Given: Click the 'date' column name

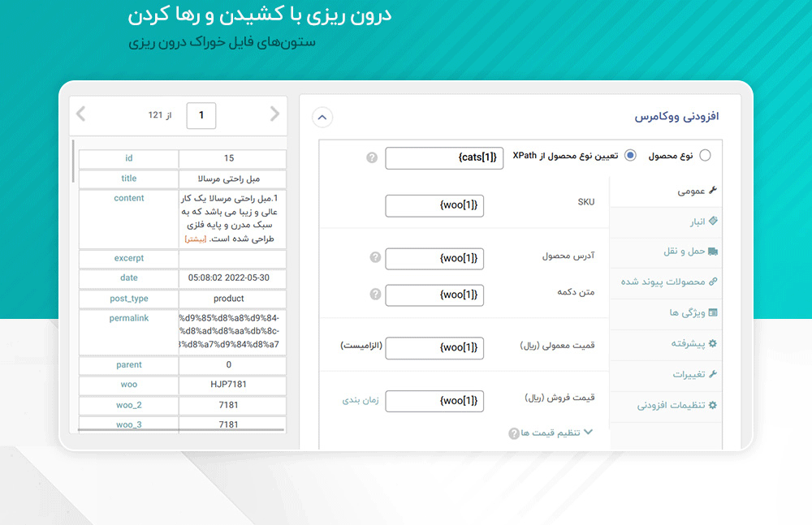Looking at the screenshot, I should (x=129, y=278).
